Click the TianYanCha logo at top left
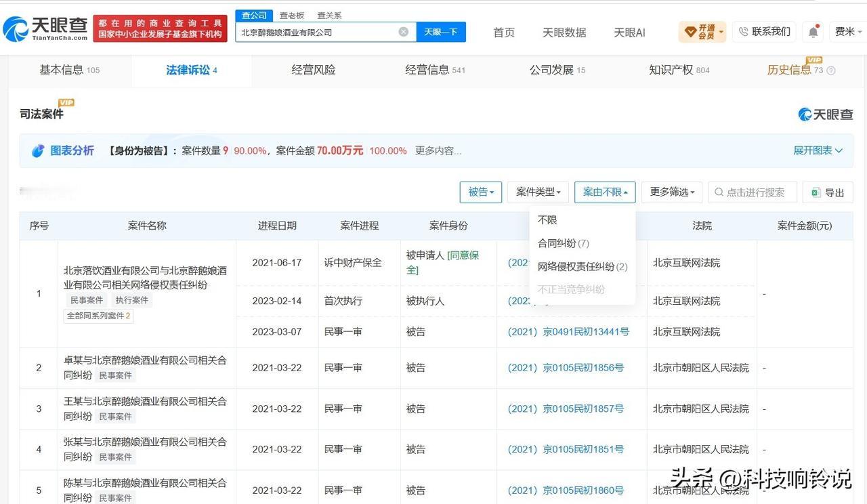 point(45,28)
